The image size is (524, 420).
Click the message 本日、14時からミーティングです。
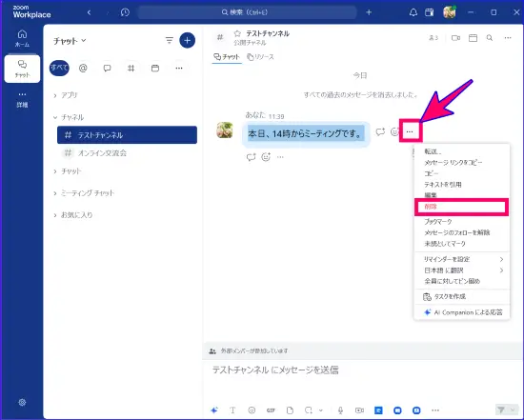coord(306,134)
